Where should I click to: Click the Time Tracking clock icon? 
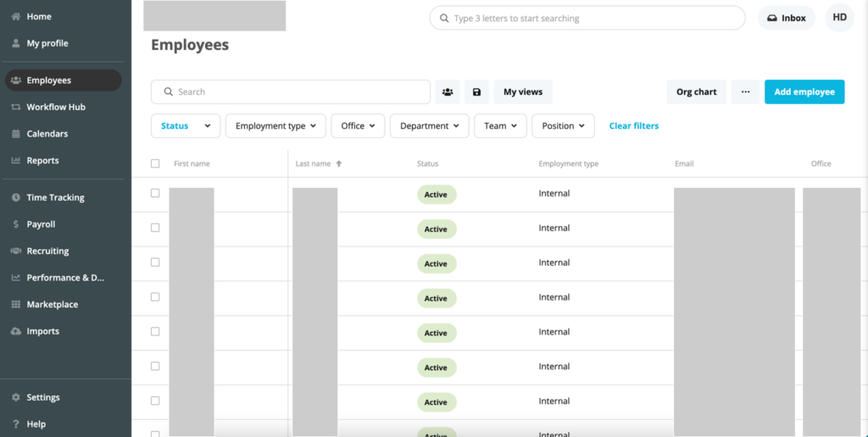[x=15, y=197]
